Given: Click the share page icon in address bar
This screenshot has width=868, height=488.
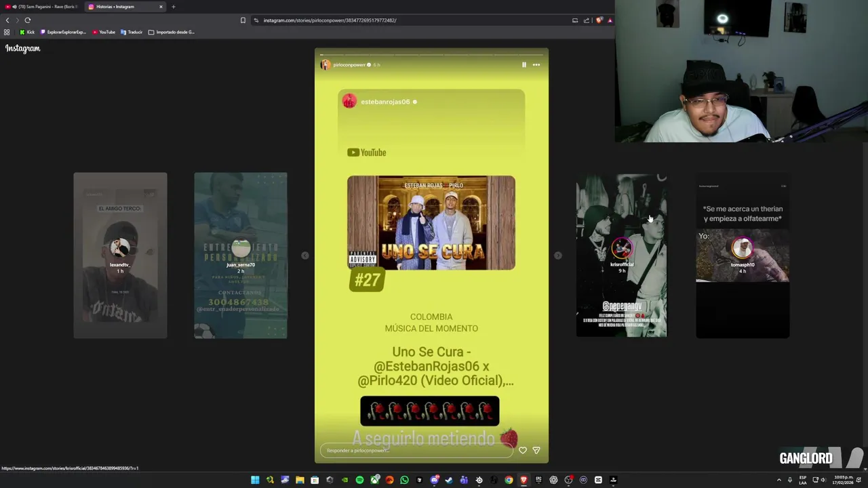Looking at the screenshot, I should 587,20.
